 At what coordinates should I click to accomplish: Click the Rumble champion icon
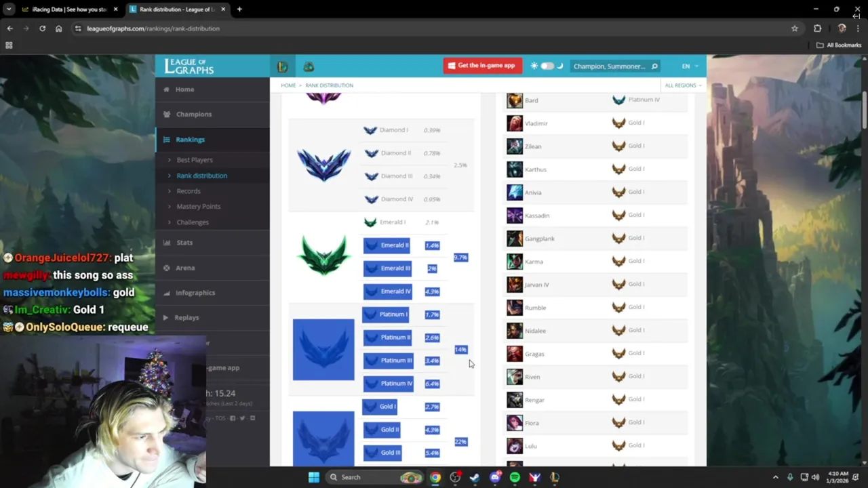pyautogui.click(x=515, y=308)
